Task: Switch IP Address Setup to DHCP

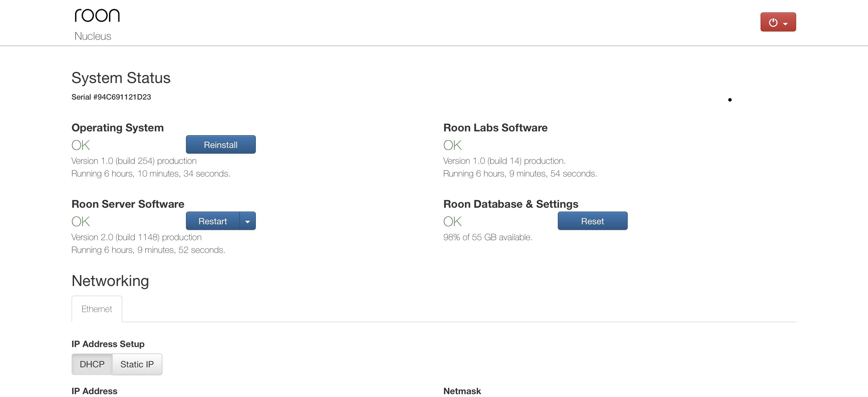Action: (x=92, y=364)
